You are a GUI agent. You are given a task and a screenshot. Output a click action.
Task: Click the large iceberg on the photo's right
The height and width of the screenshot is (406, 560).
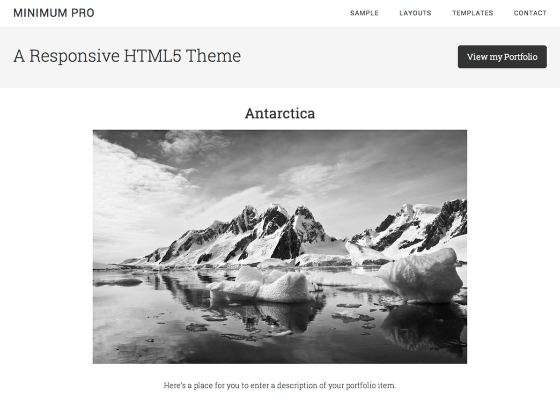click(x=421, y=276)
